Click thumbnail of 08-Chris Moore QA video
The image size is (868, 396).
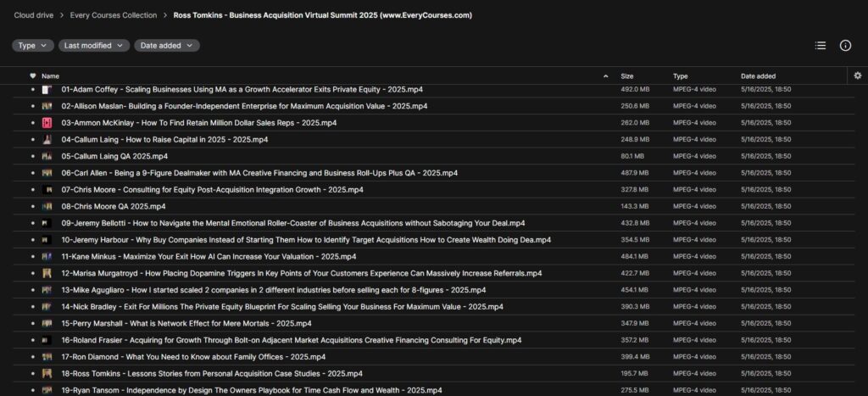(47, 207)
